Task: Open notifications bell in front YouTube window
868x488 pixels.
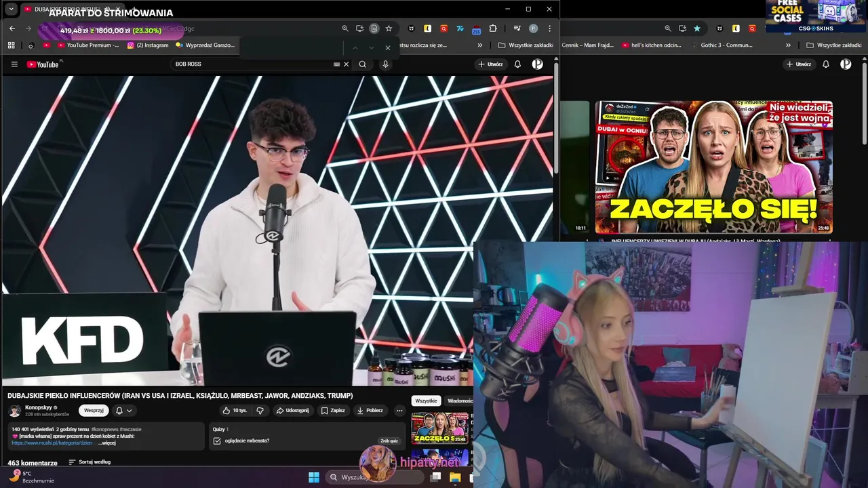Action: 517,64
